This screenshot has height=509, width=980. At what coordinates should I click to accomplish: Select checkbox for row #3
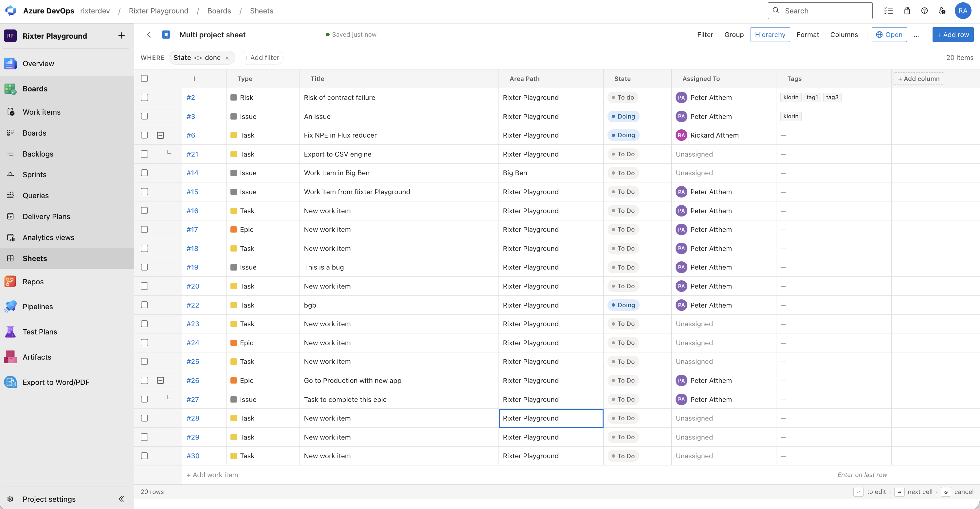click(x=145, y=116)
